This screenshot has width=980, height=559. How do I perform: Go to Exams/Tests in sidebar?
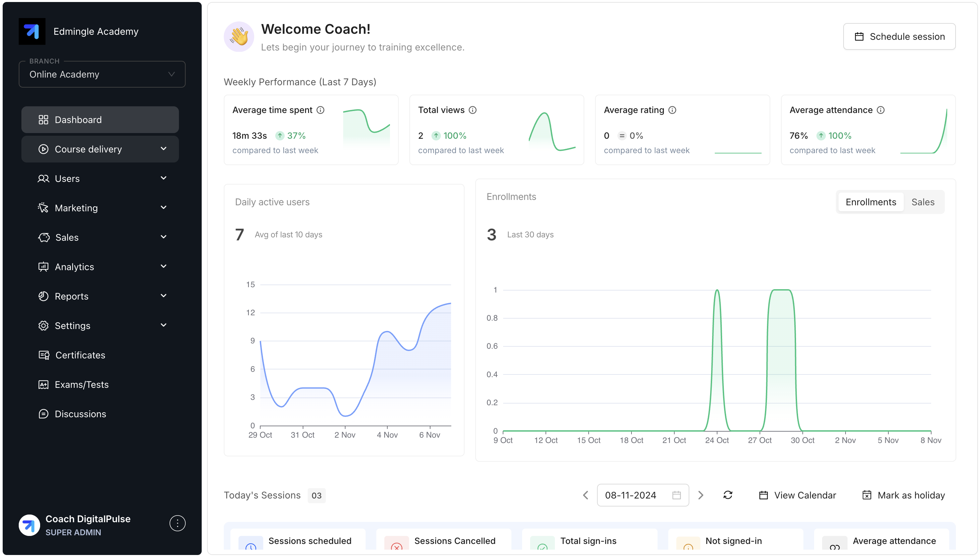tap(81, 384)
